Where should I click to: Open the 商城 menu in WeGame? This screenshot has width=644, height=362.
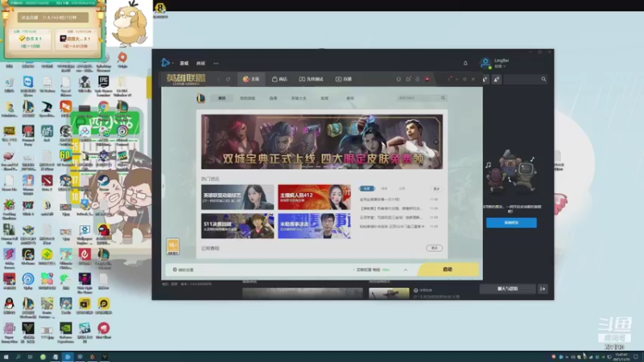(200, 64)
